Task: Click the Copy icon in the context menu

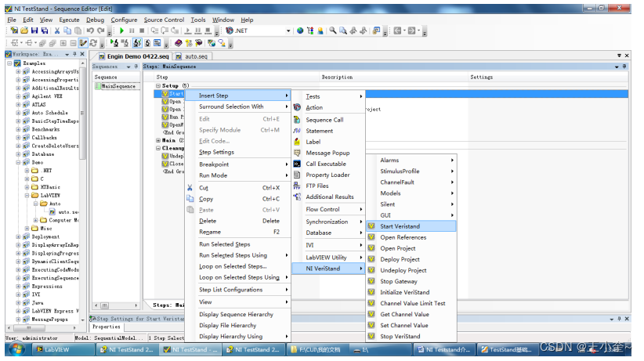Action: click(x=190, y=199)
